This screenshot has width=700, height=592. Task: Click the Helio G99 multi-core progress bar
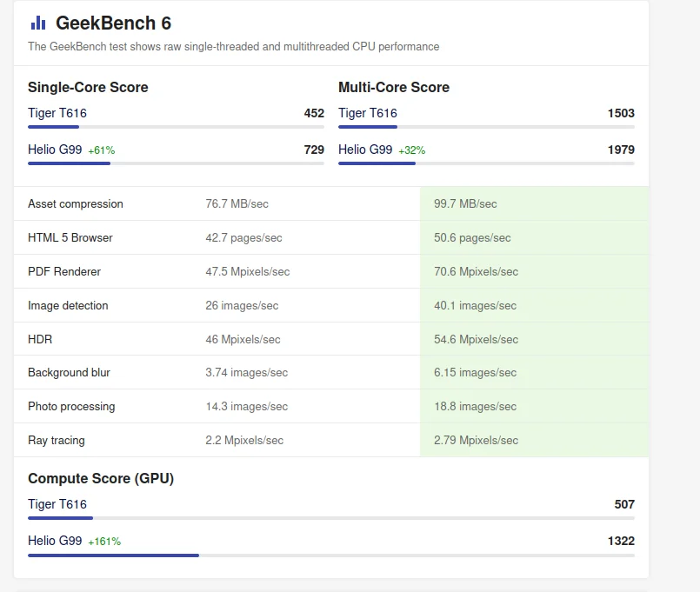tap(486, 163)
